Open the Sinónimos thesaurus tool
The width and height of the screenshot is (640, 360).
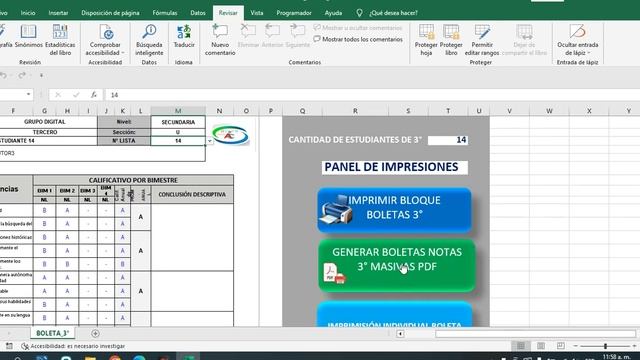[29, 37]
